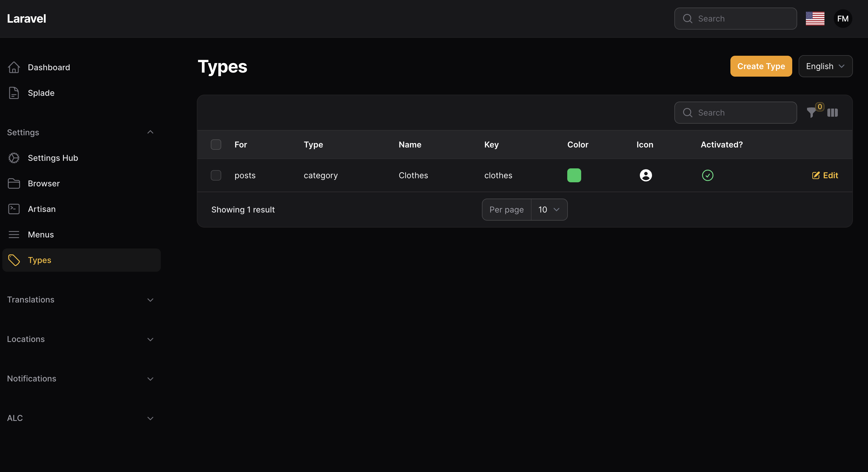Click the user icon in Clothes row
868x472 pixels.
645,175
